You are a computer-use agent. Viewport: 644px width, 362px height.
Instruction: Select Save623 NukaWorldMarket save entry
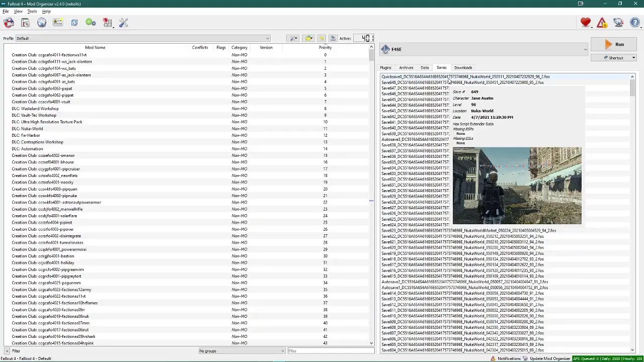pos(505,230)
